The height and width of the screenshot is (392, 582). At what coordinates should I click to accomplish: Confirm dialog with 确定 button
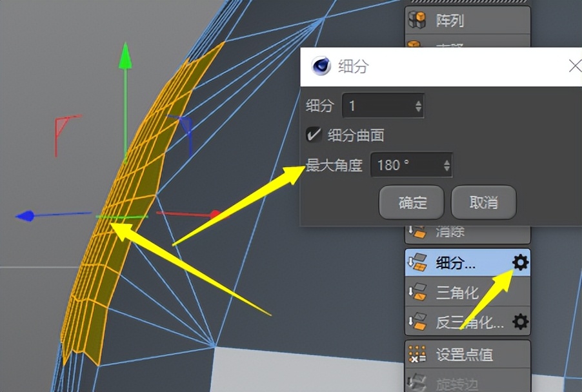[412, 202]
